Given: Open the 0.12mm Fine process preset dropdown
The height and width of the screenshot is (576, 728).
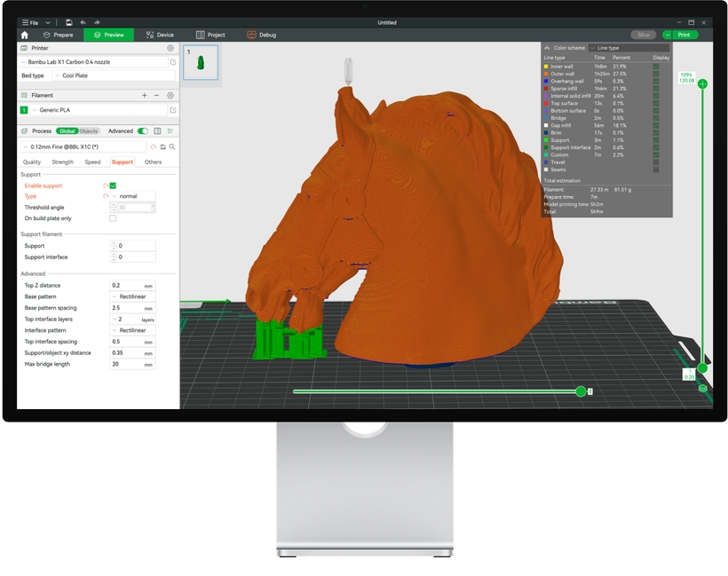Looking at the screenshot, I should pyautogui.click(x=83, y=146).
